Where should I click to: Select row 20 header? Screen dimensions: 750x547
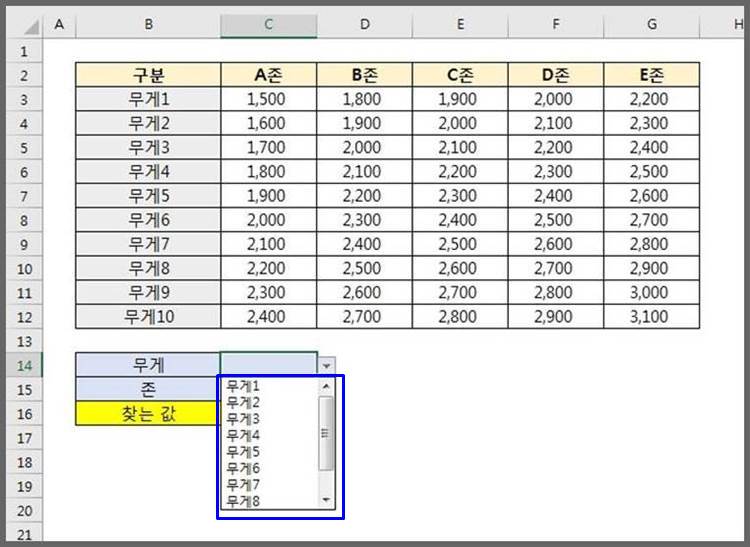(24, 511)
